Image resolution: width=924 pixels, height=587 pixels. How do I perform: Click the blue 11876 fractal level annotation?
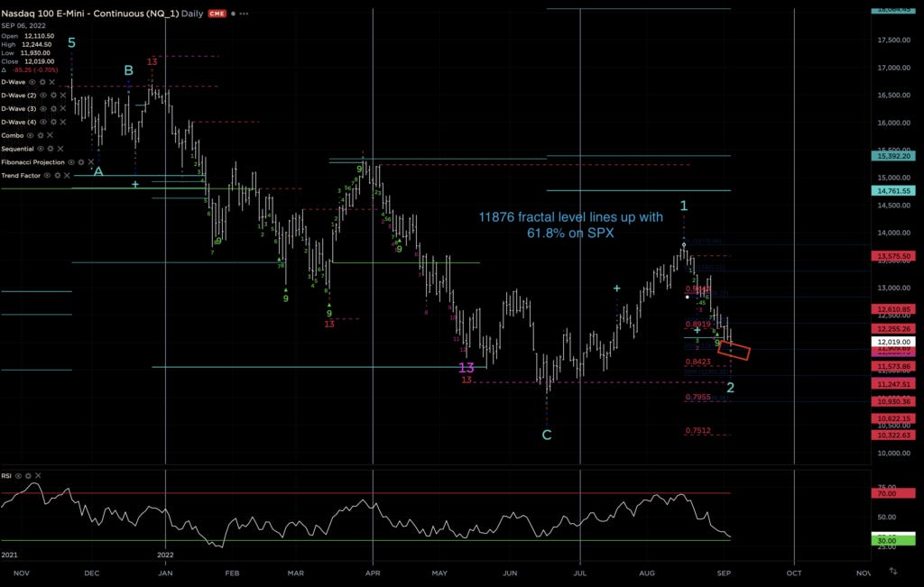pyautogui.click(x=570, y=225)
